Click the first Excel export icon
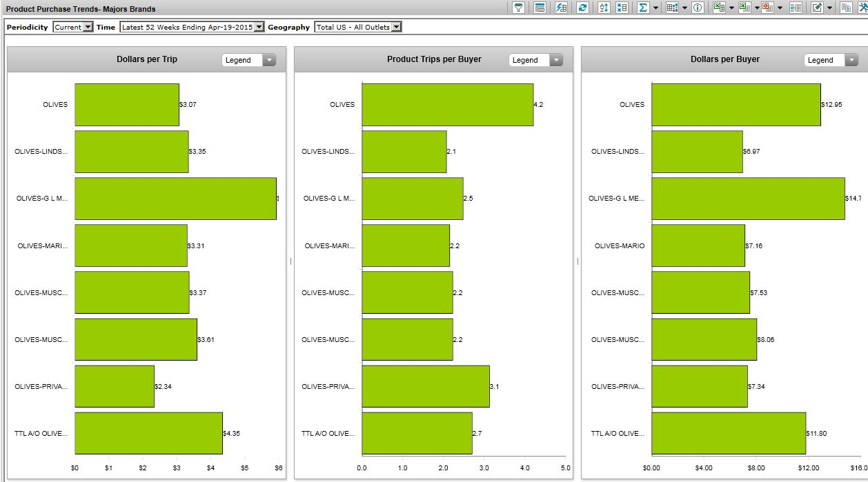The width and height of the screenshot is (868, 482). click(x=719, y=8)
